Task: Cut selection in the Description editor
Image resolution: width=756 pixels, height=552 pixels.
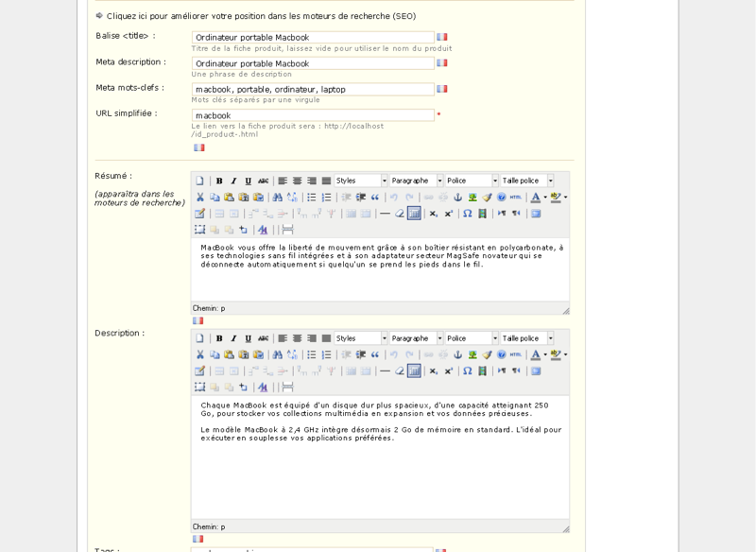Action: click(199, 354)
